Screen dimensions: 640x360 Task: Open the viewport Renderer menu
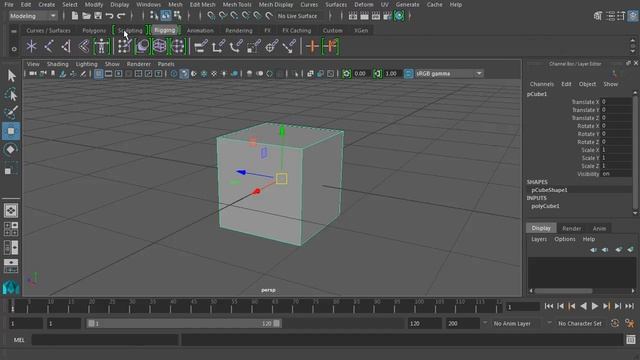click(139, 64)
